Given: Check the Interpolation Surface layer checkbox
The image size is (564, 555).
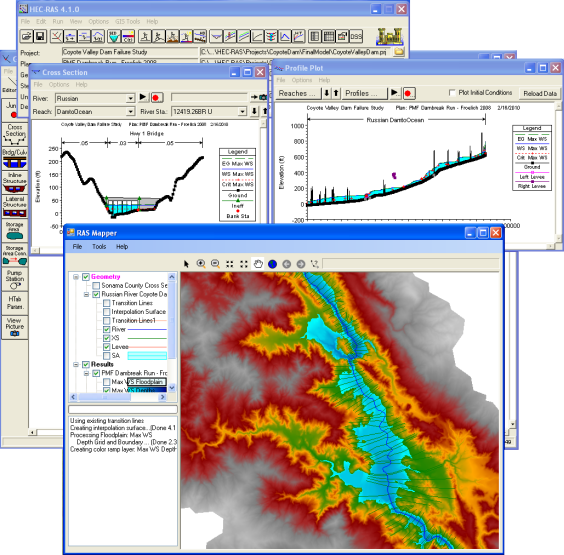Looking at the screenshot, I should [106, 312].
